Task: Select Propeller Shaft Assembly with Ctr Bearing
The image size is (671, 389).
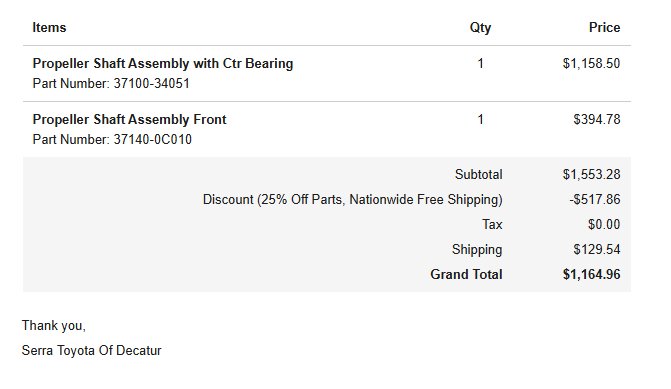Action: click(163, 64)
